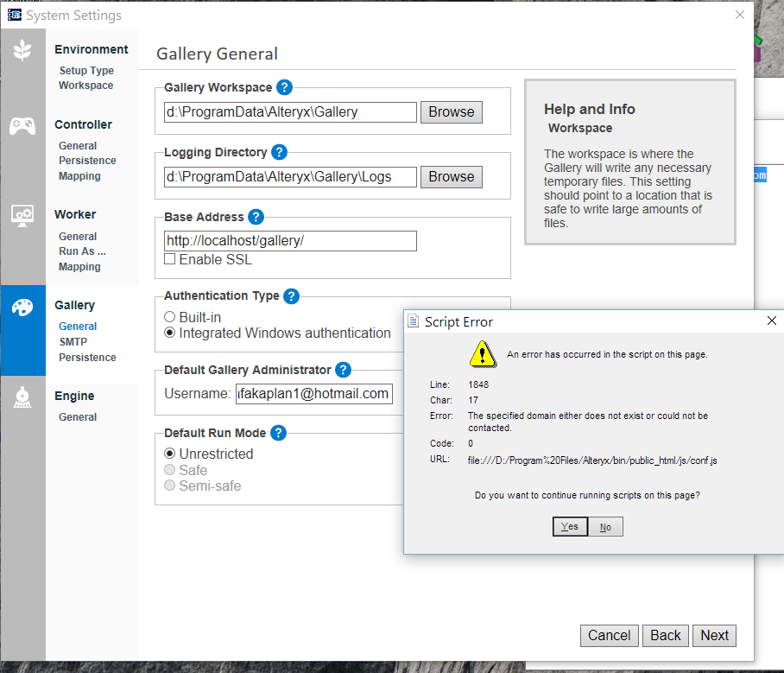The width and height of the screenshot is (784, 673).
Task: Edit the Logging Directory path field
Action: (290, 177)
